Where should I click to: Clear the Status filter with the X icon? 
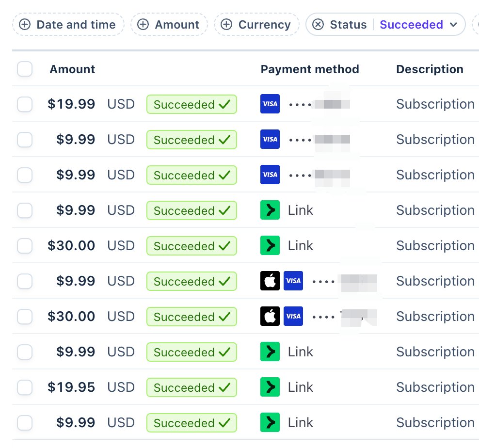click(x=318, y=24)
